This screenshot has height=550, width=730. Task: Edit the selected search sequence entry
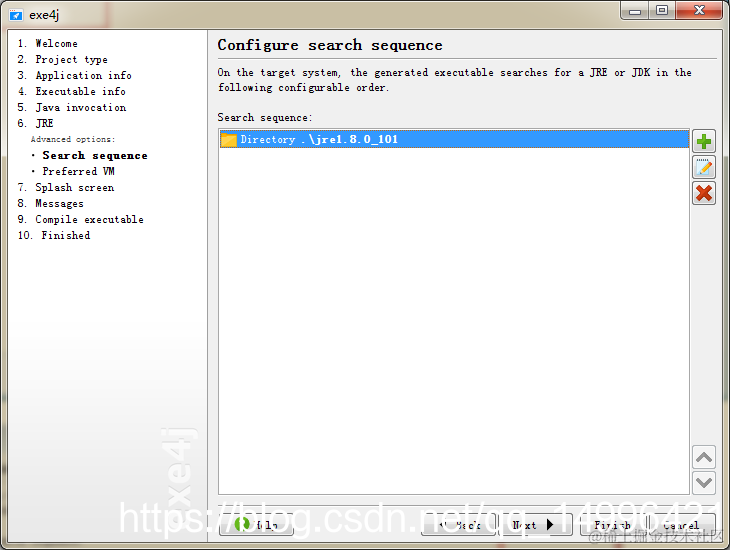tap(703, 167)
